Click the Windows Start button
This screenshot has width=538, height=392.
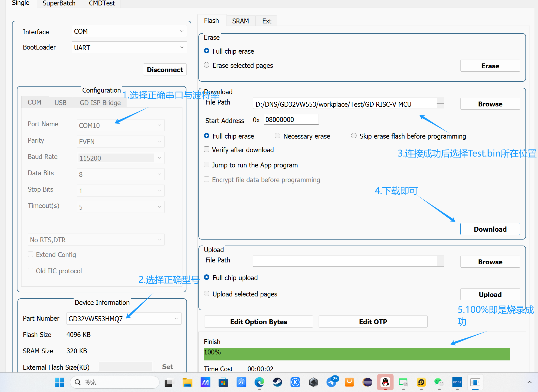(59, 382)
